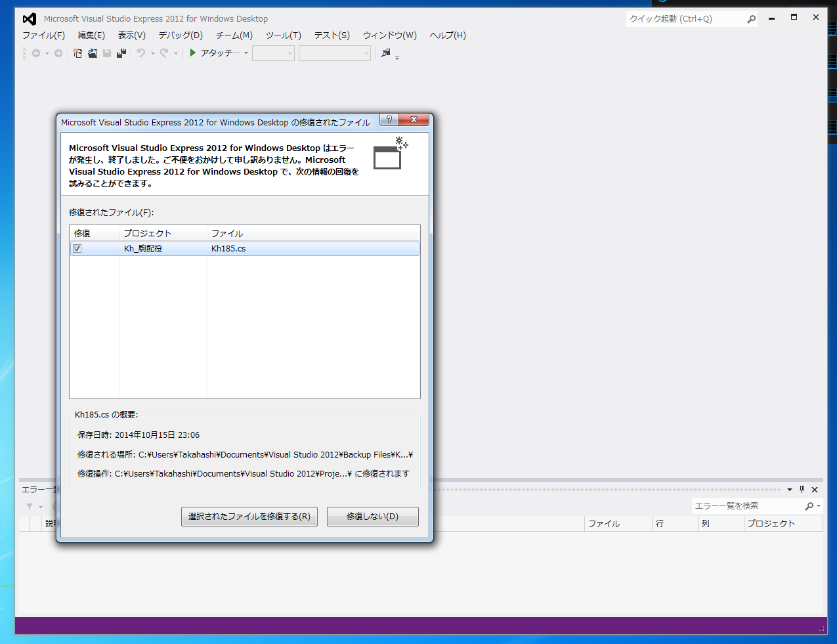
Task: Open the ツール(T) menu
Action: (x=284, y=35)
